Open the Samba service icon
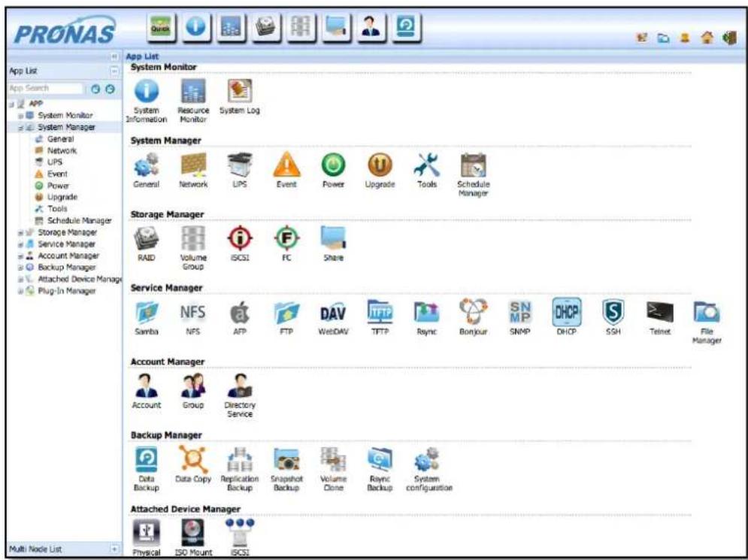Viewport: 748px width, 560px height. tap(147, 313)
